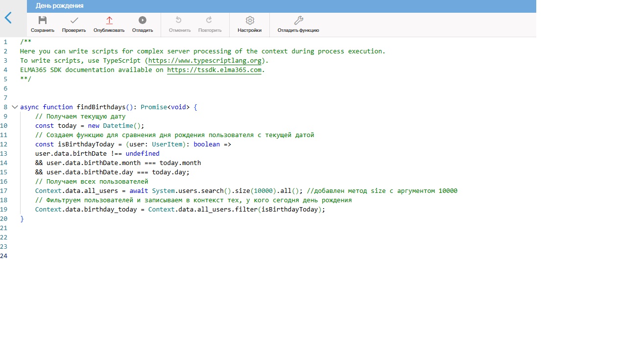The image size is (644, 355).
Task: Click comment starting 'Here you can write scripts'
Action: click(203, 51)
